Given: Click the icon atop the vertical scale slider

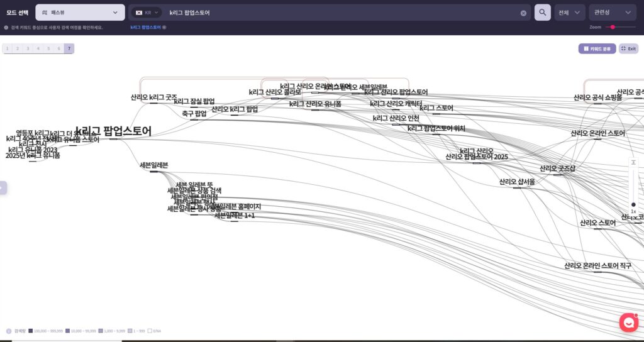Looking at the screenshot, I should click(633, 162).
